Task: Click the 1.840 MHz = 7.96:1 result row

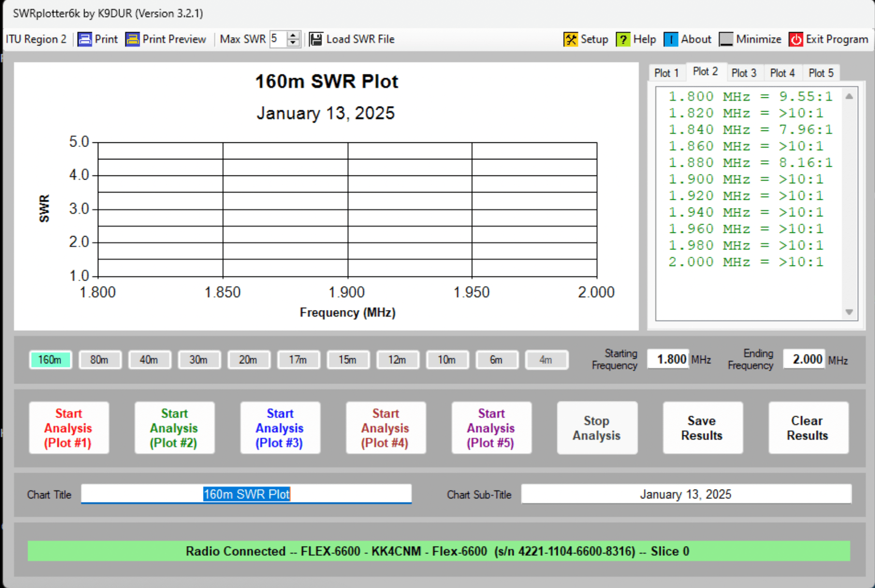Action: click(x=750, y=130)
